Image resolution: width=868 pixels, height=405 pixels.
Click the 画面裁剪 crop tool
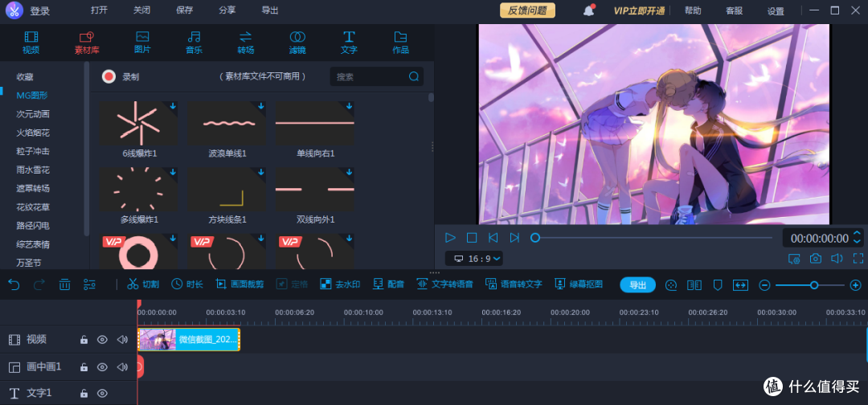pos(240,284)
